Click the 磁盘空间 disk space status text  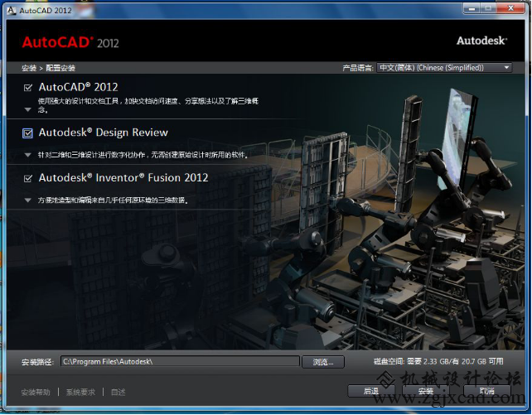coord(438,361)
